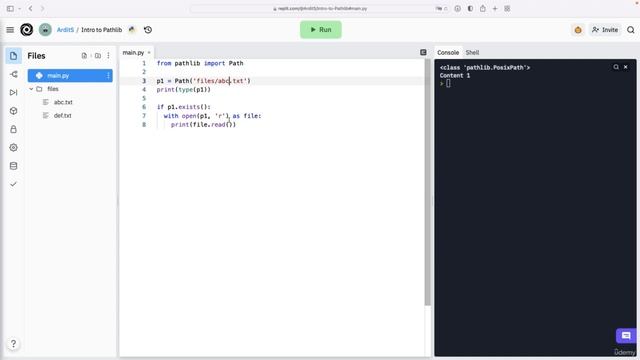
Task: Open the Files panel more options menu
Action: tap(108, 56)
